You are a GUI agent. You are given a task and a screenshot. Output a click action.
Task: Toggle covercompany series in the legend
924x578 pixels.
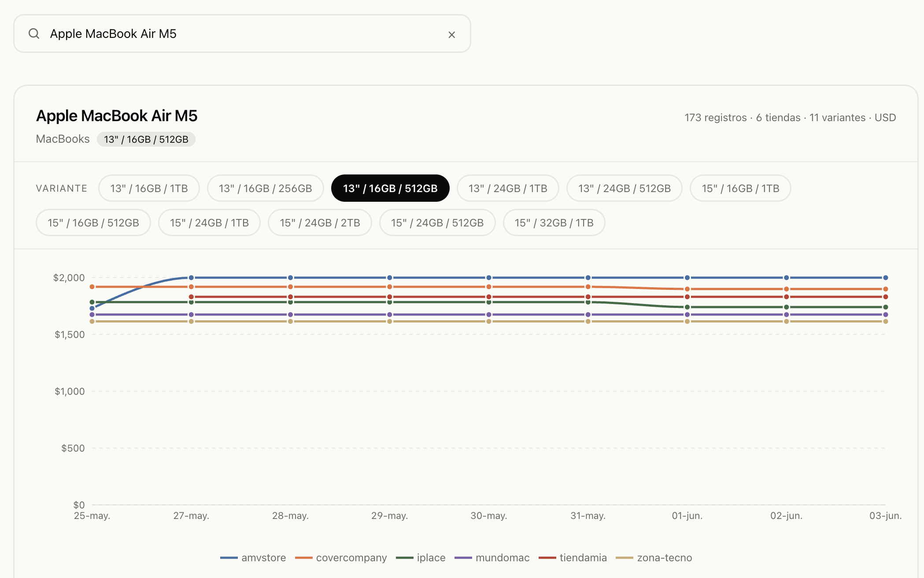[341, 558]
